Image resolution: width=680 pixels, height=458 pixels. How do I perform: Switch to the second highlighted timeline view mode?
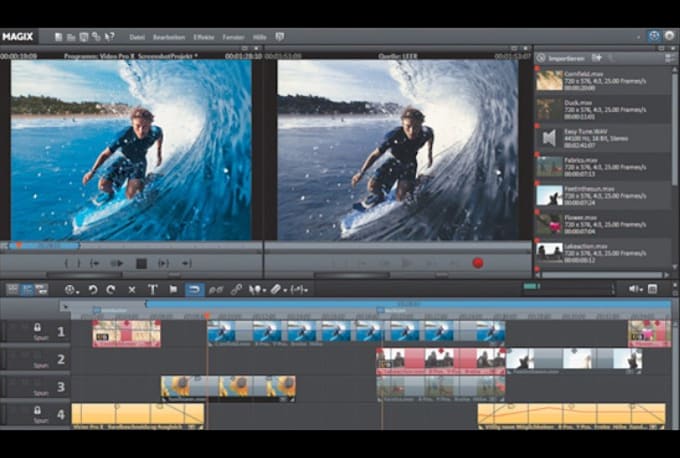pyautogui.click(x=27, y=289)
